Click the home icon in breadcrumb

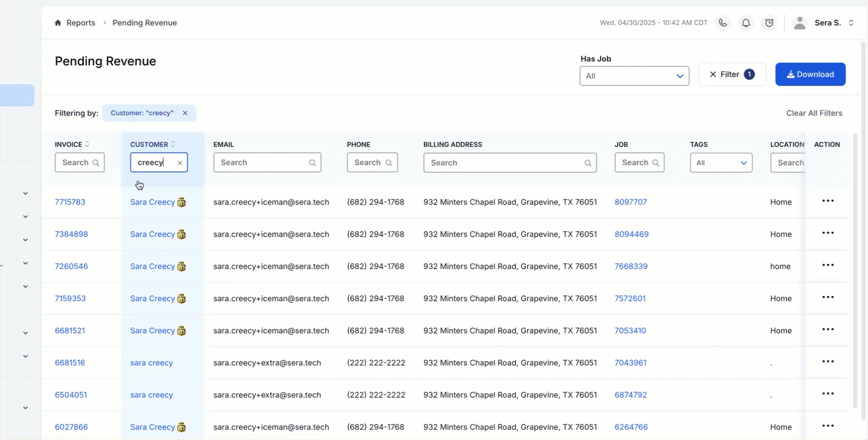coord(58,23)
